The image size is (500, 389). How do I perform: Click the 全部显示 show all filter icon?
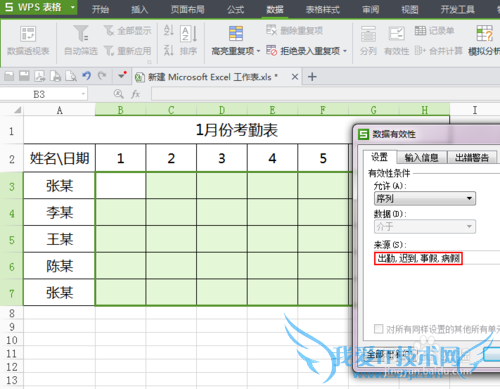[x=109, y=31]
